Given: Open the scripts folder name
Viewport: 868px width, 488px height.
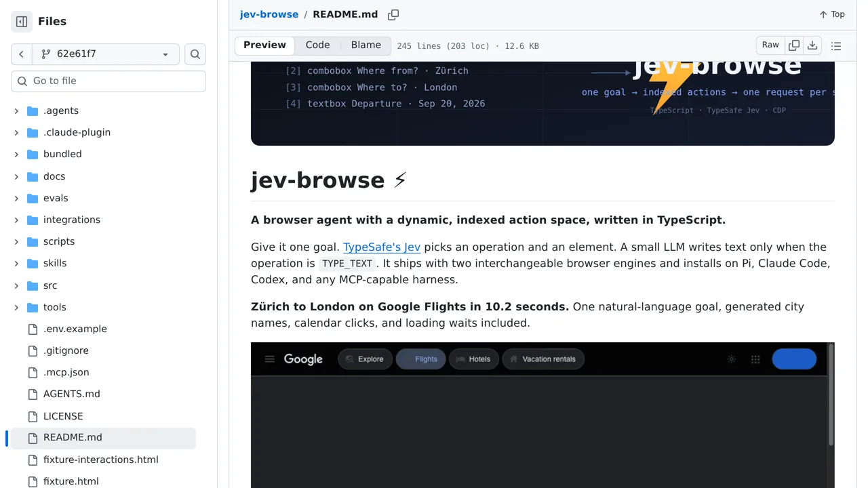Looking at the screenshot, I should (59, 241).
